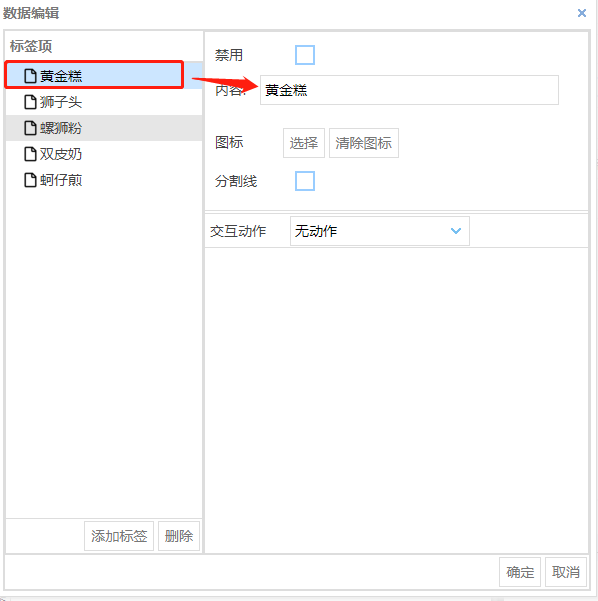Focus the 内容 input field containing 黄金糕
This screenshot has height=601, width=598.
(x=409, y=90)
